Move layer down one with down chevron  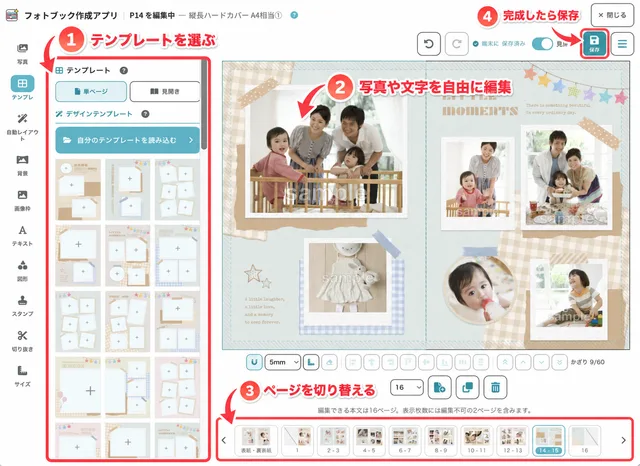pos(541,362)
